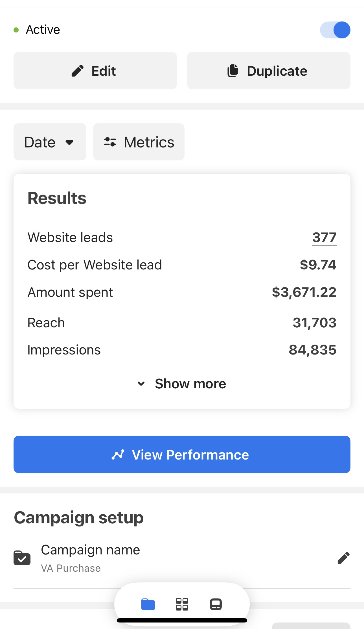
Task: Click the campaign folder check icon
Action: click(22, 558)
